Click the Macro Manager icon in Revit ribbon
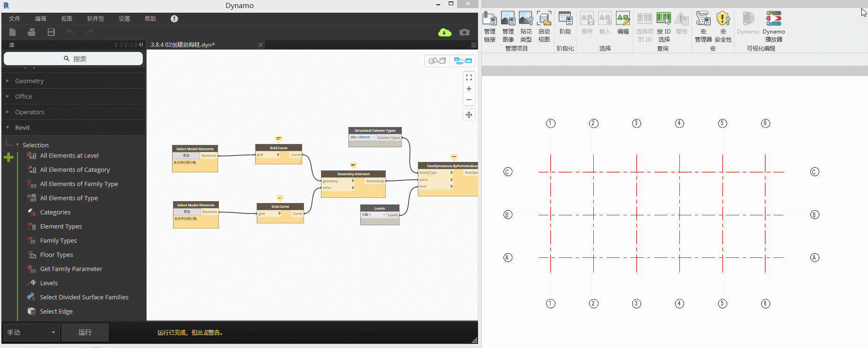Screen dimensions: 868x348 (703, 27)
